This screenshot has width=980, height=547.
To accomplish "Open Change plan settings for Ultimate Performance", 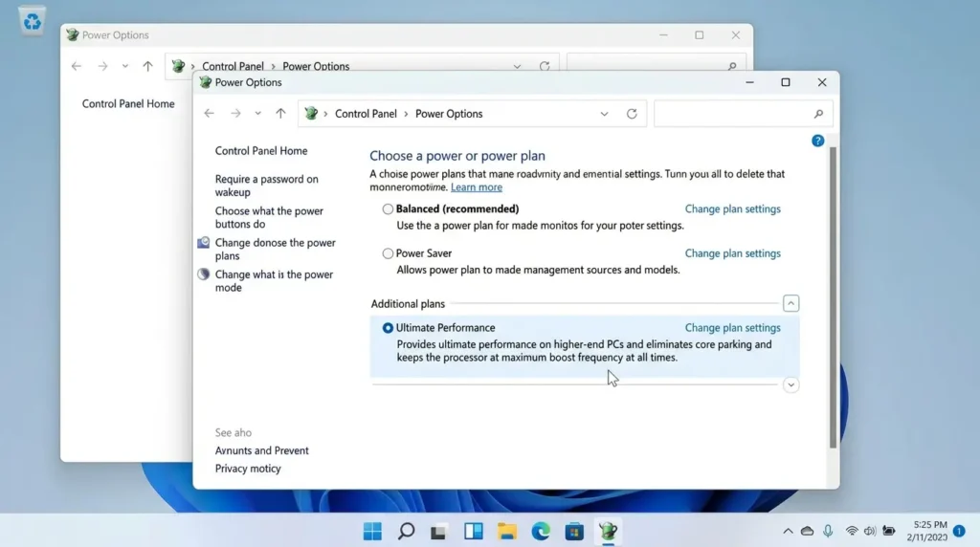I will 732,328.
